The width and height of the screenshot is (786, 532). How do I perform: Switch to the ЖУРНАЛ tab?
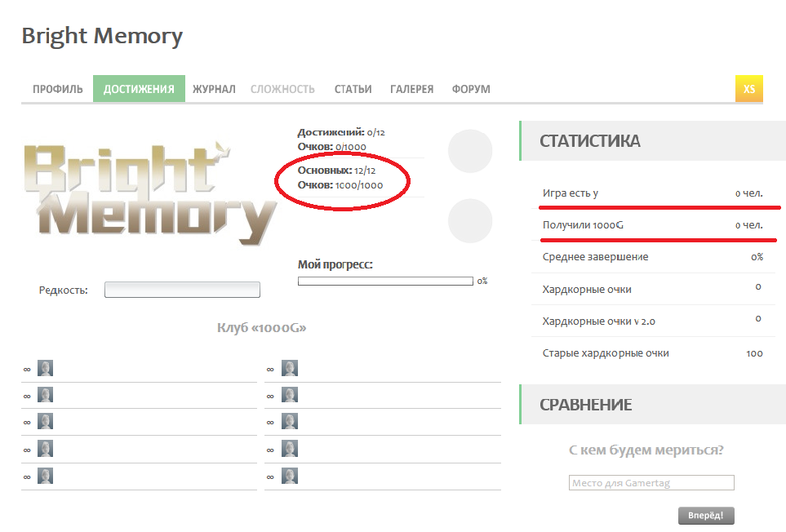tap(214, 89)
